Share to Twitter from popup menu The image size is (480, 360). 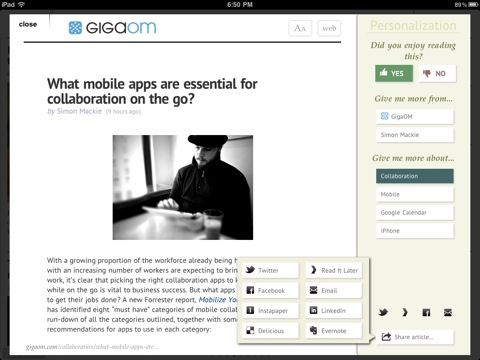point(270,270)
